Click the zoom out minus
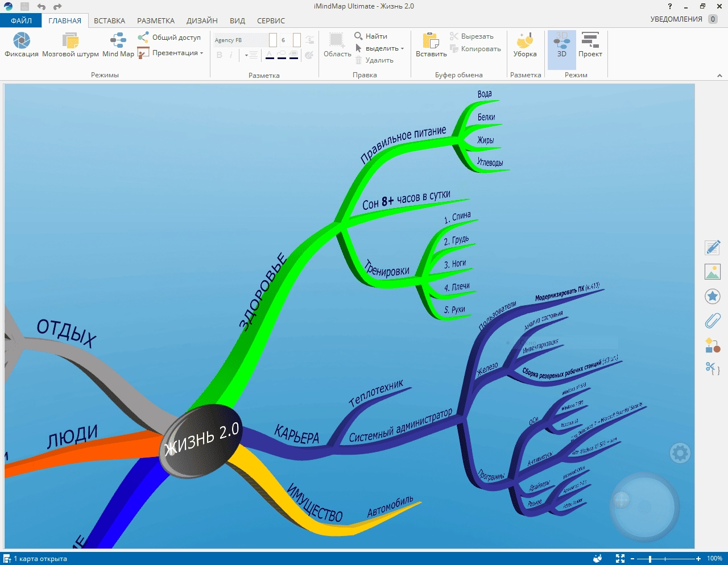The height and width of the screenshot is (565, 728). click(632, 559)
